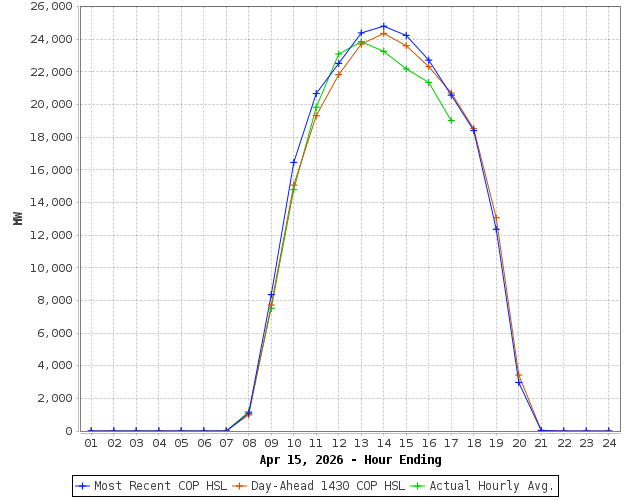Click the green Actual Hourly Avg. legend marker

(x=417, y=486)
